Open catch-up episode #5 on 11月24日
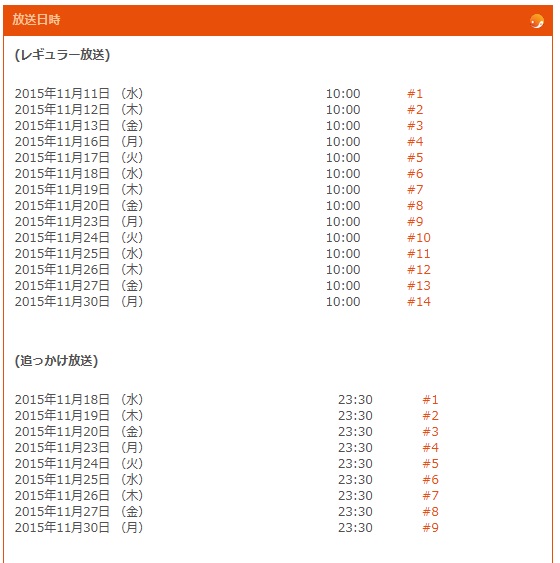The image size is (560, 563). tap(430, 464)
